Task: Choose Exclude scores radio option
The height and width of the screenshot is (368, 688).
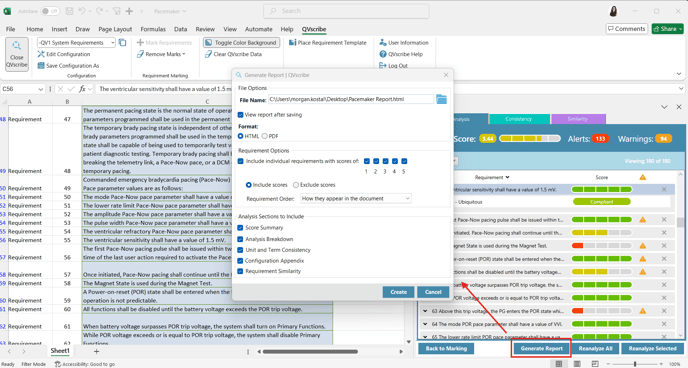Action: click(x=296, y=185)
